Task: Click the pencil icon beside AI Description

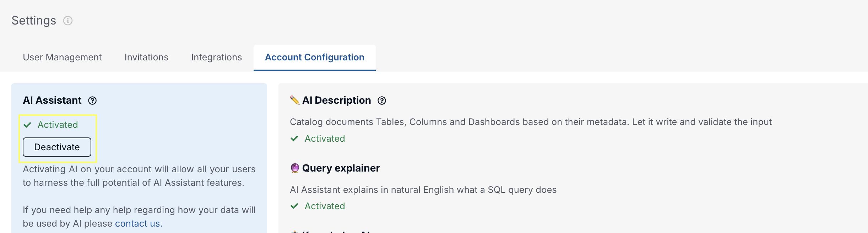Action: [295, 100]
